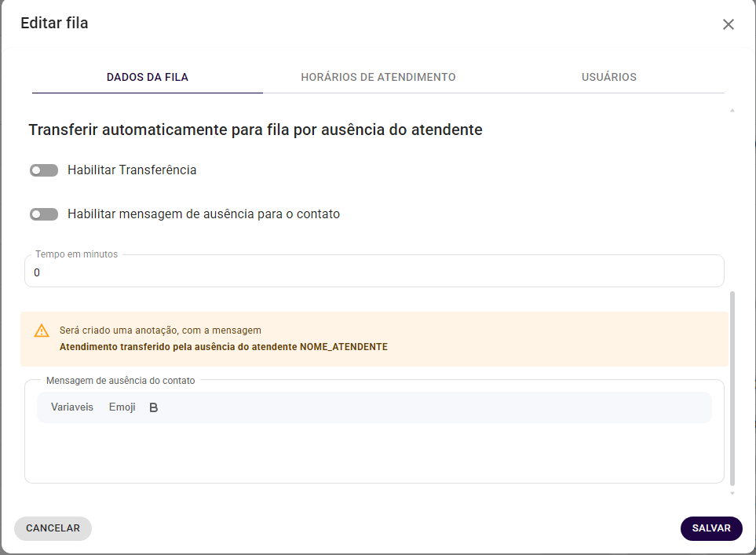Select the NOME_ATENDENTE annotation message text
The image size is (756, 555).
click(224, 346)
